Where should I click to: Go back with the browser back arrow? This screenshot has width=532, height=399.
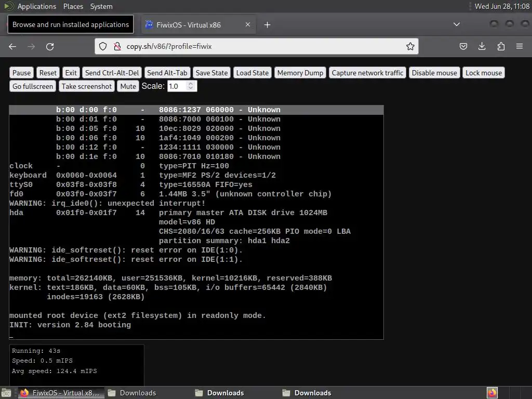[12, 46]
